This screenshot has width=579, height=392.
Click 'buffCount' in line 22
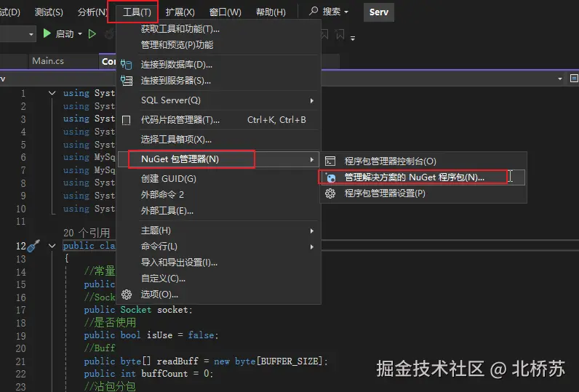coord(164,374)
